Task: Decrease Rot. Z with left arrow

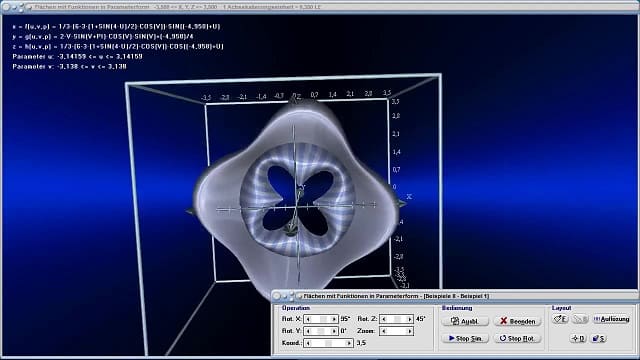Action: coord(383,319)
